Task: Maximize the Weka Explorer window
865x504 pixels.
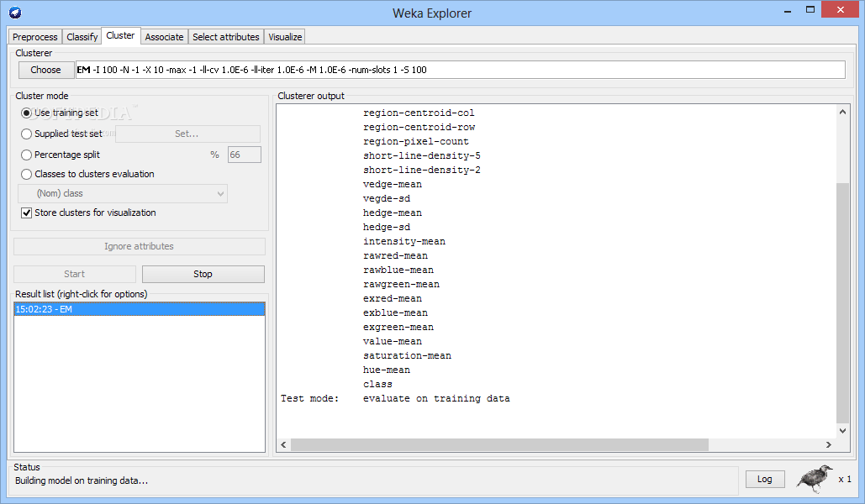Action: tap(810, 10)
